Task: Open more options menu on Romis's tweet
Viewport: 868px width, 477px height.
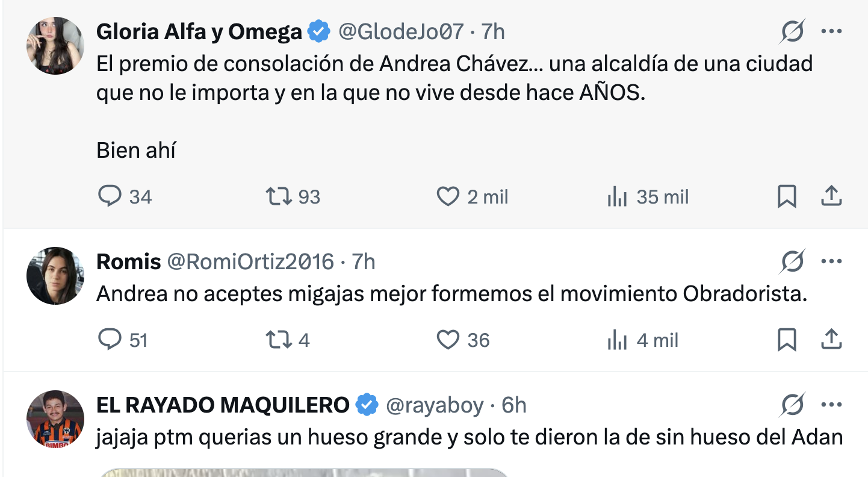Action: [x=831, y=261]
